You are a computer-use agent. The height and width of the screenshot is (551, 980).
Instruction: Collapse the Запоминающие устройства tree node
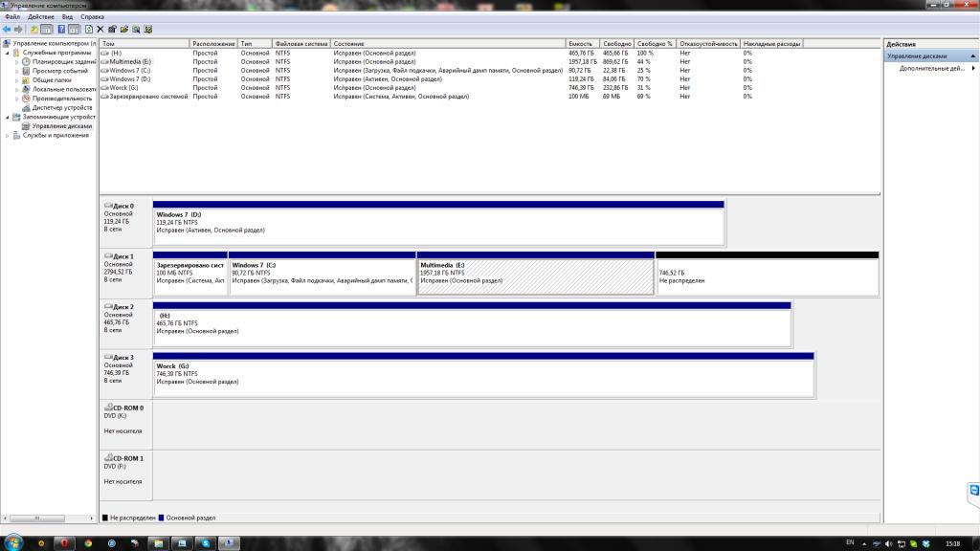click(8, 117)
